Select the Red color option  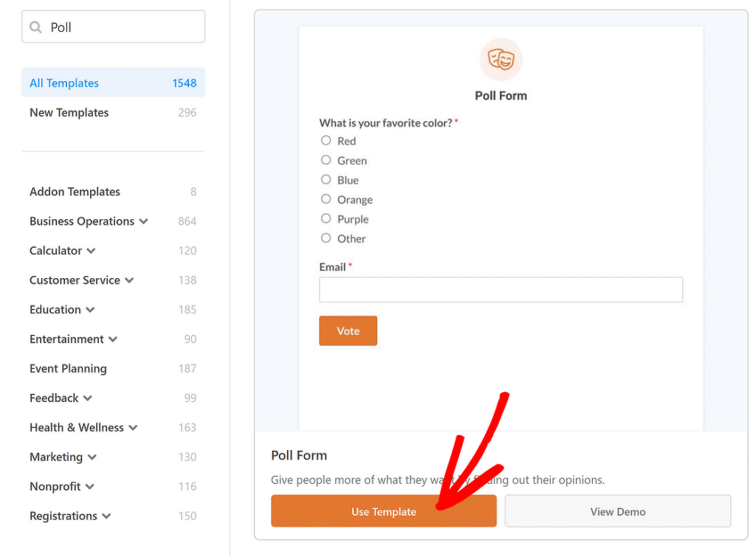tap(326, 140)
